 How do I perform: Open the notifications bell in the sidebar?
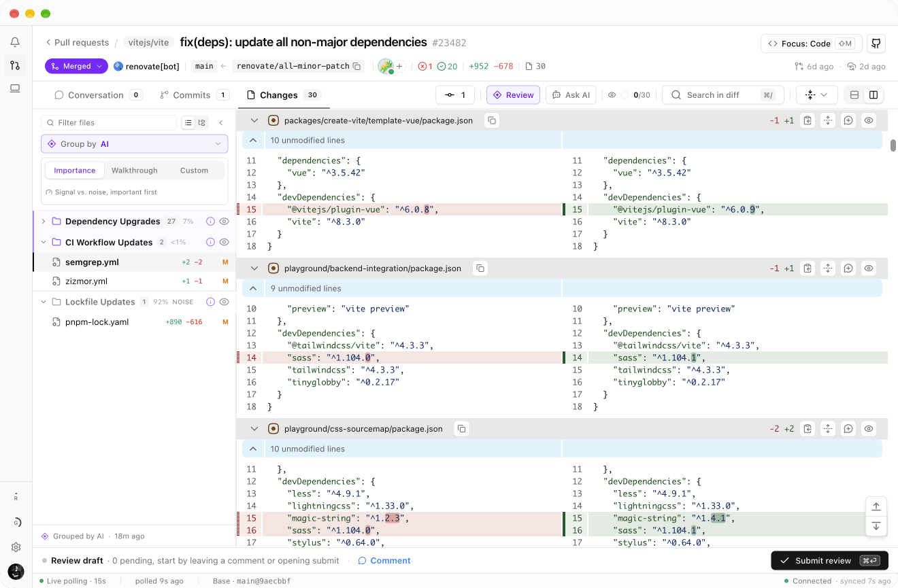pyautogui.click(x=15, y=42)
